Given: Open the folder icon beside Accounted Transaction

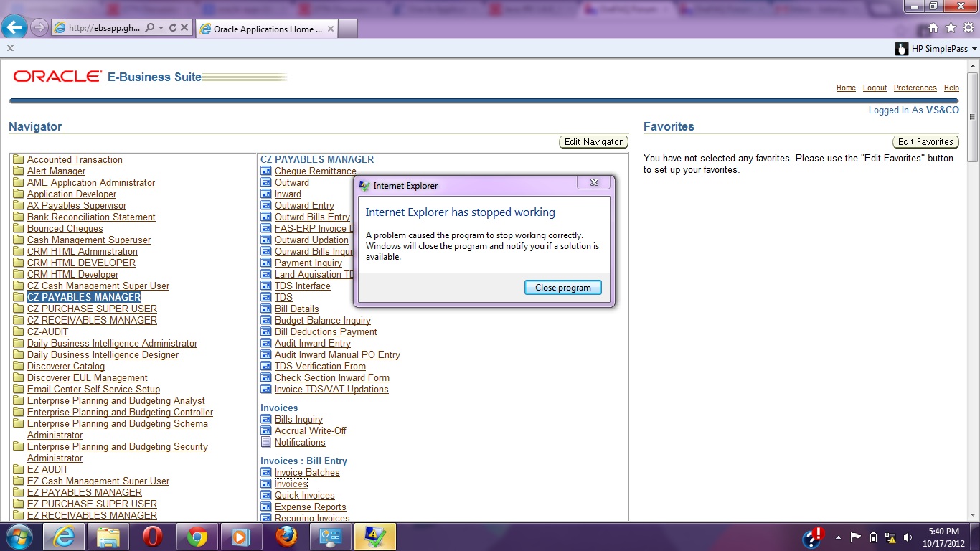Looking at the screenshot, I should point(19,160).
